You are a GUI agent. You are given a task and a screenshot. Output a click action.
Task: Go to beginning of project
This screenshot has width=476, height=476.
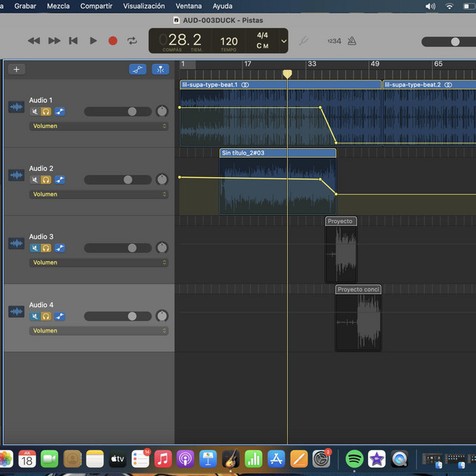tap(73, 41)
